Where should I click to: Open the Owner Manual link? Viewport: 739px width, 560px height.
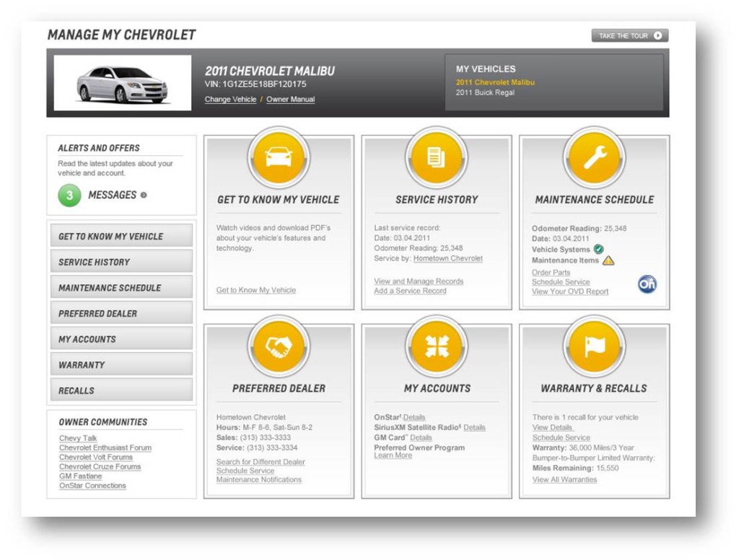290,100
